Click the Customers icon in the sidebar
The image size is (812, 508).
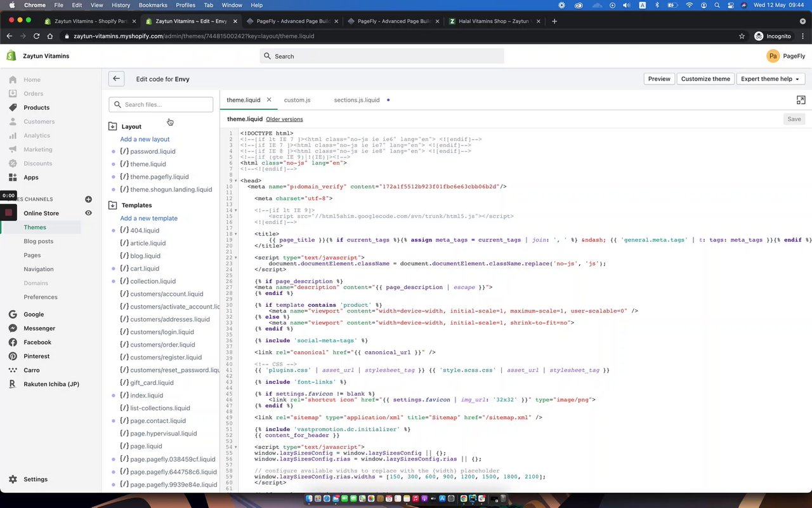click(x=13, y=121)
